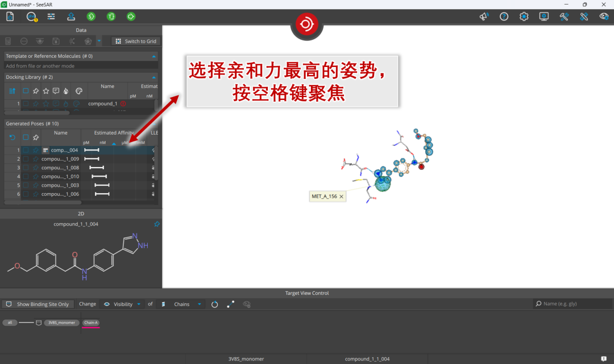Collapse the Template or Reference Molecules section
This screenshot has height=364, width=614.
(154, 56)
